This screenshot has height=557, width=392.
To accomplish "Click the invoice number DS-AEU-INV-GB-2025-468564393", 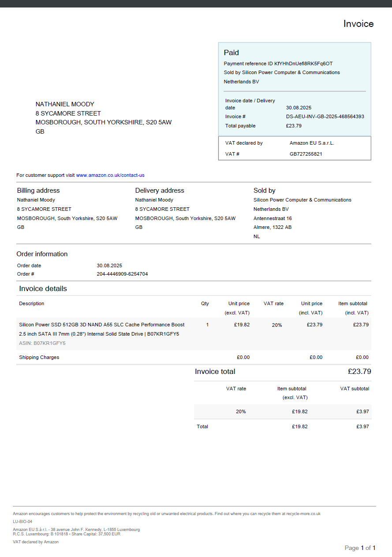I will (x=325, y=116).
